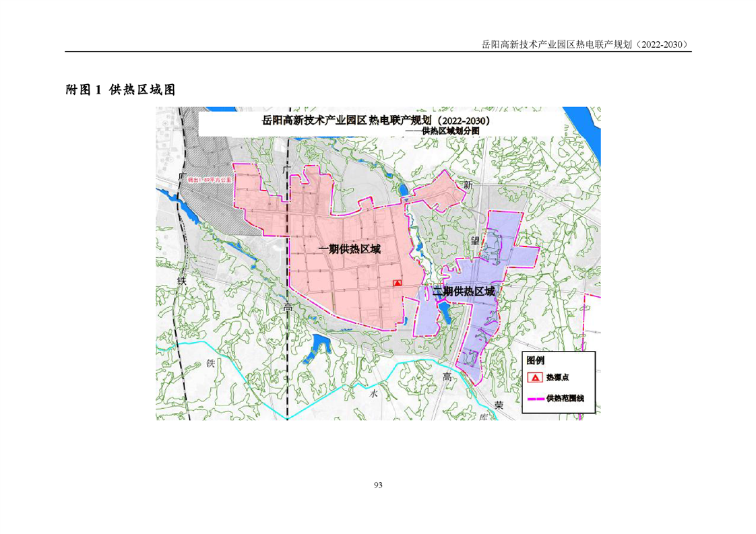This screenshot has height=534, width=756.
Task: Click the magenta 供热范围线 line sample in legend
Action: point(534,399)
